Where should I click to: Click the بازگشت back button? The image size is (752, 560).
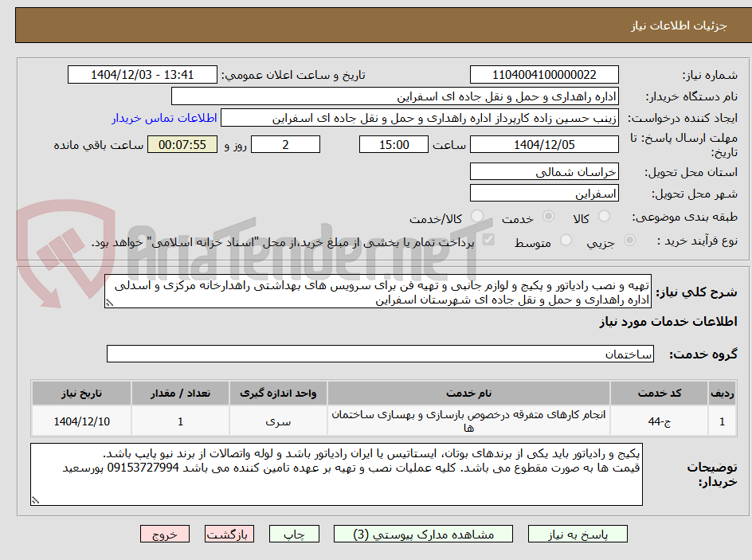click(x=229, y=534)
